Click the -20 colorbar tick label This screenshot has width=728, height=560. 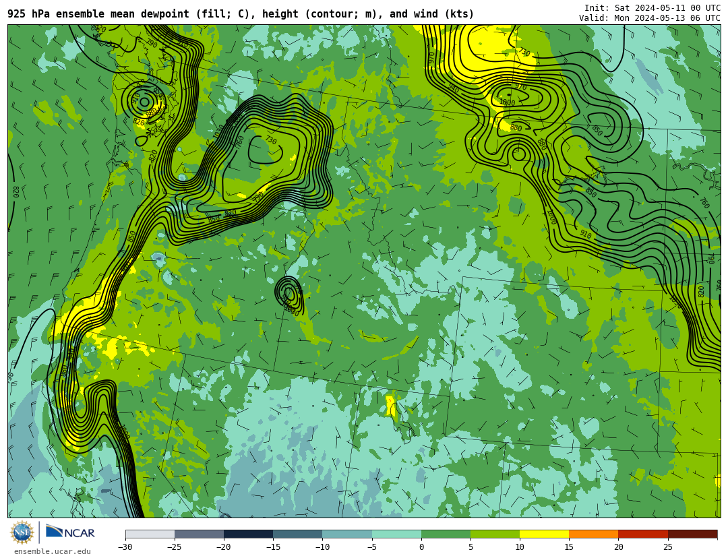(x=224, y=547)
